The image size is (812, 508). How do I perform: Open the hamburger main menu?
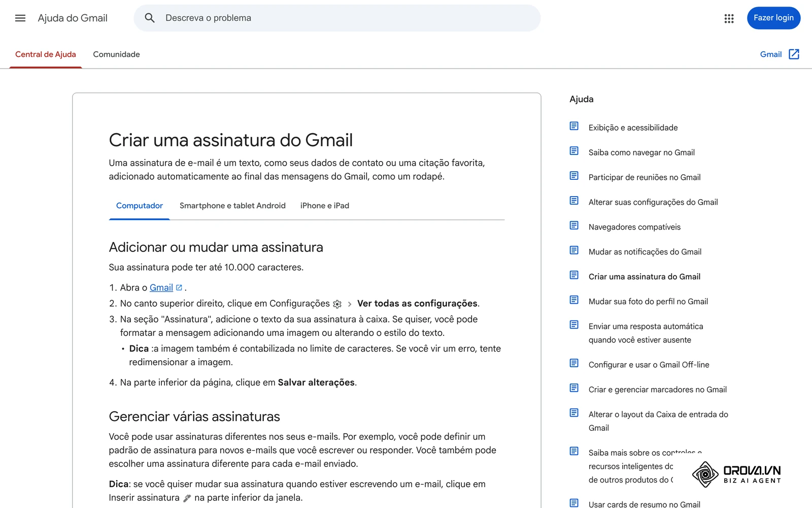tap(20, 18)
